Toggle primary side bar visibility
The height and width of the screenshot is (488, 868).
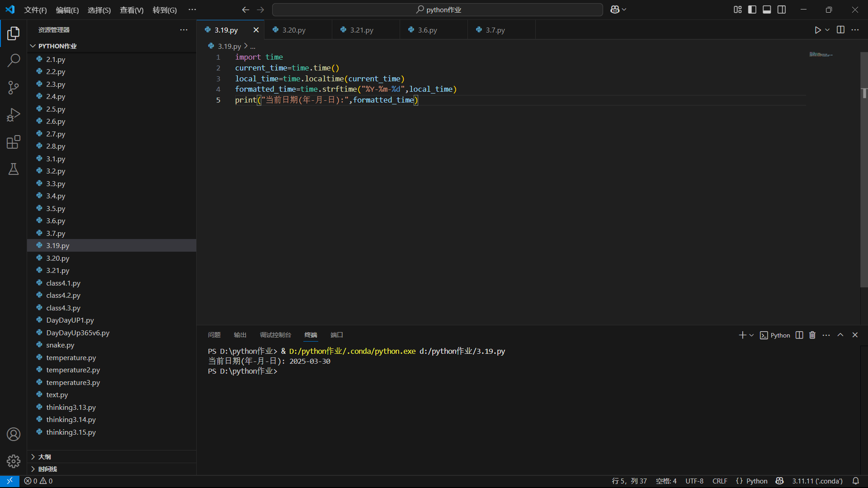click(752, 9)
